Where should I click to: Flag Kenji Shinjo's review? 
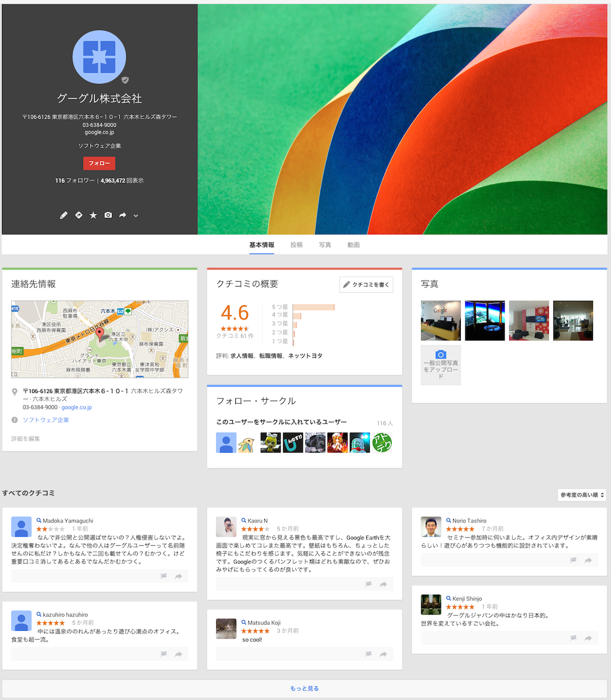[x=573, y=638]
